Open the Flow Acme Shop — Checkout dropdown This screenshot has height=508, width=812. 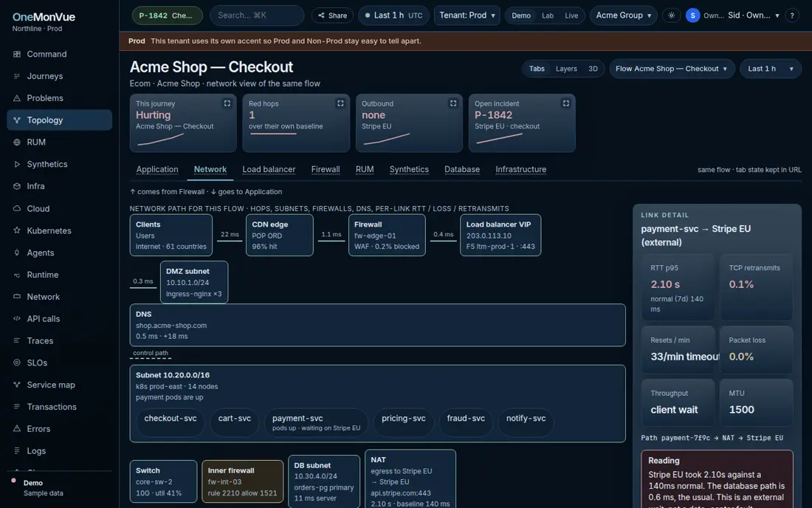(672, 69)
